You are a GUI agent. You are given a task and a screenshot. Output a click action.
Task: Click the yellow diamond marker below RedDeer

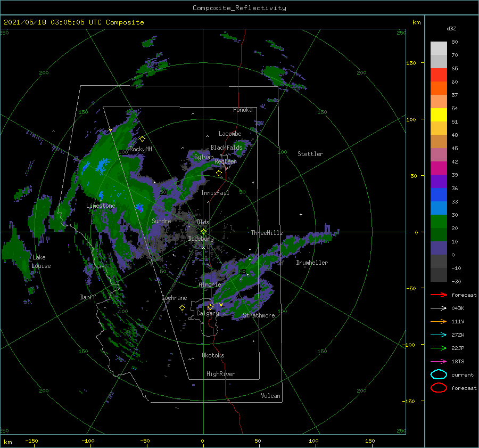point(219,173)
